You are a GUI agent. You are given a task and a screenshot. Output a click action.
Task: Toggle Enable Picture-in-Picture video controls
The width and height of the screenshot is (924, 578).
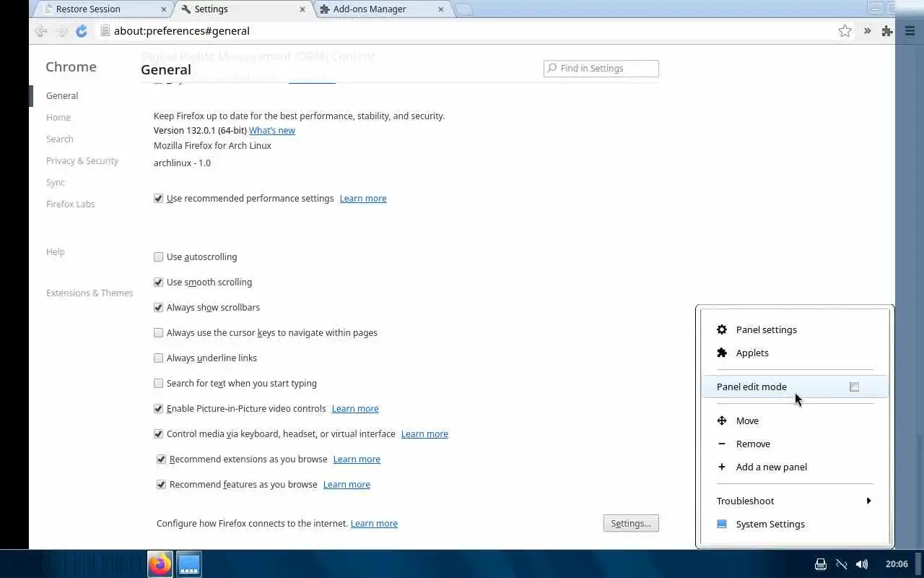[158, 408]
